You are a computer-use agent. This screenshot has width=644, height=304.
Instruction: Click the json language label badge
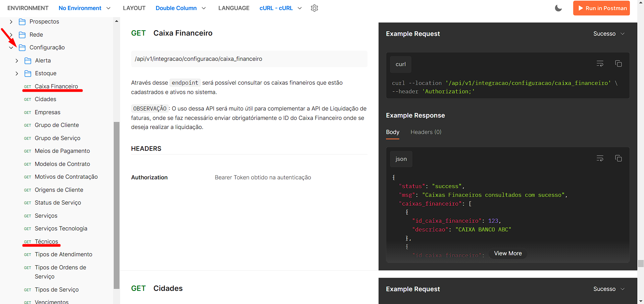[401, 159]
